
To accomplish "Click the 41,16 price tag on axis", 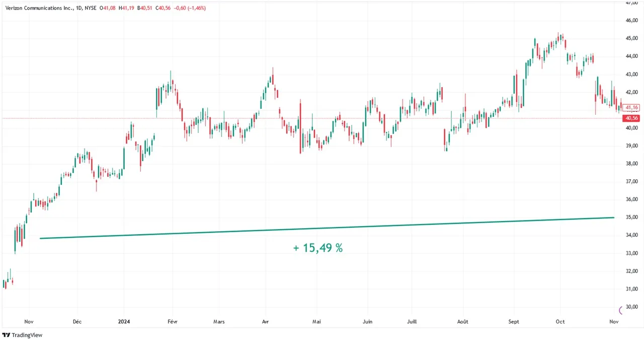I will (x=632, y=107).
